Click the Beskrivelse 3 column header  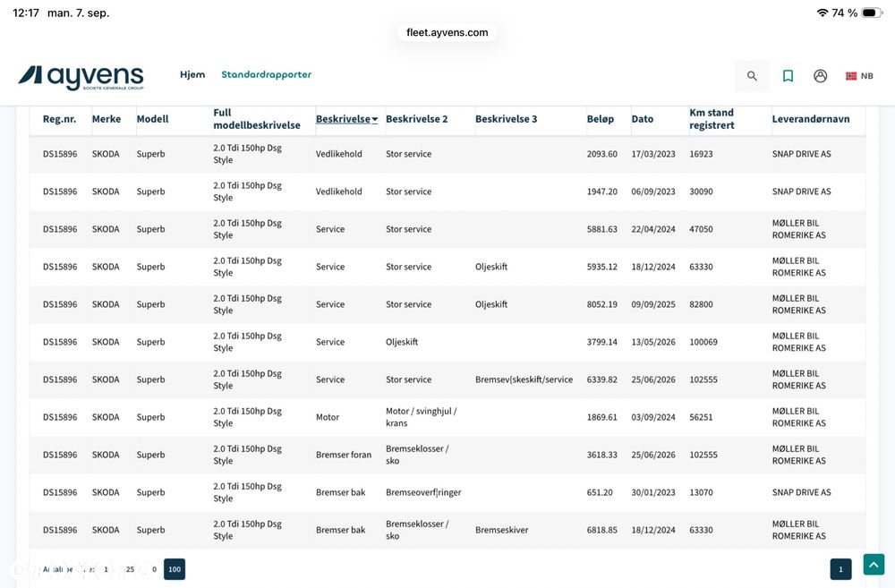(x=507, y=119)
